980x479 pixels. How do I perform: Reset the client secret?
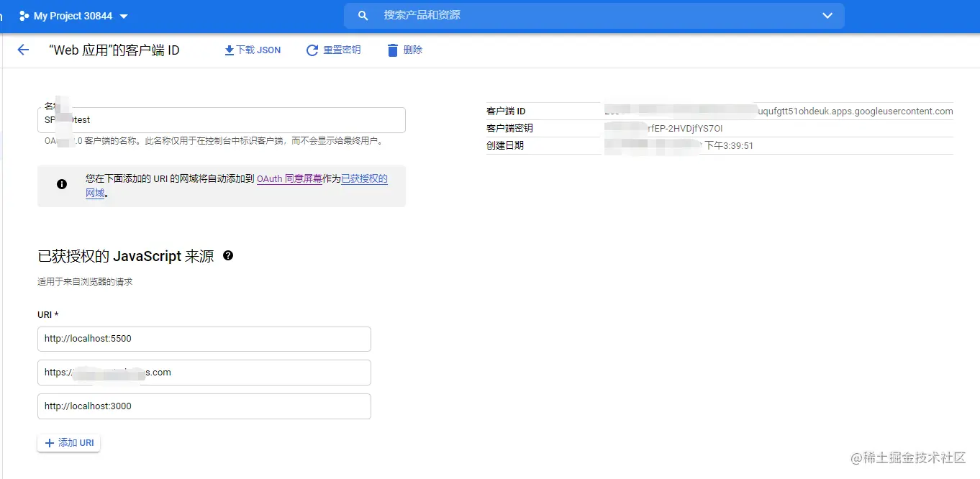(333, 50)
